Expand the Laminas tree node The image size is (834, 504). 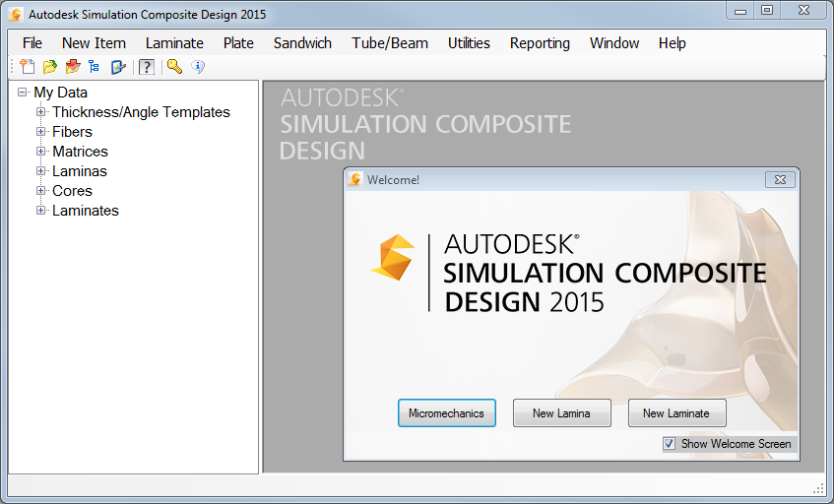pos(40,170)
